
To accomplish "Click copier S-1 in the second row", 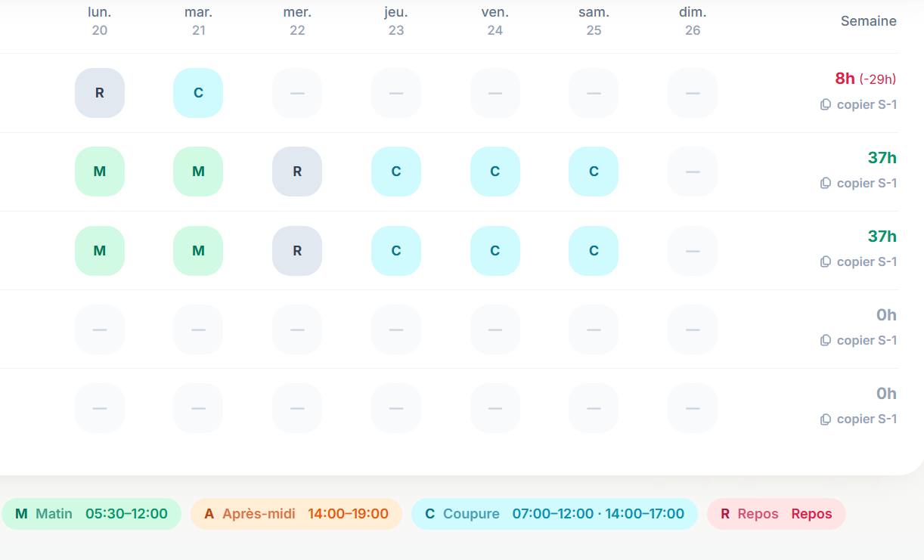I will 867,183.
